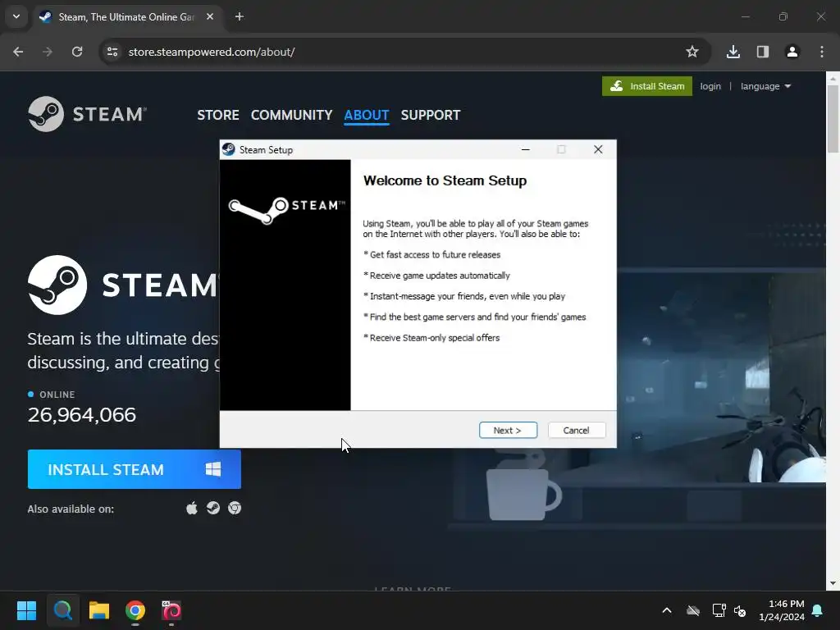Go back in Chrome

click(18, 52)
